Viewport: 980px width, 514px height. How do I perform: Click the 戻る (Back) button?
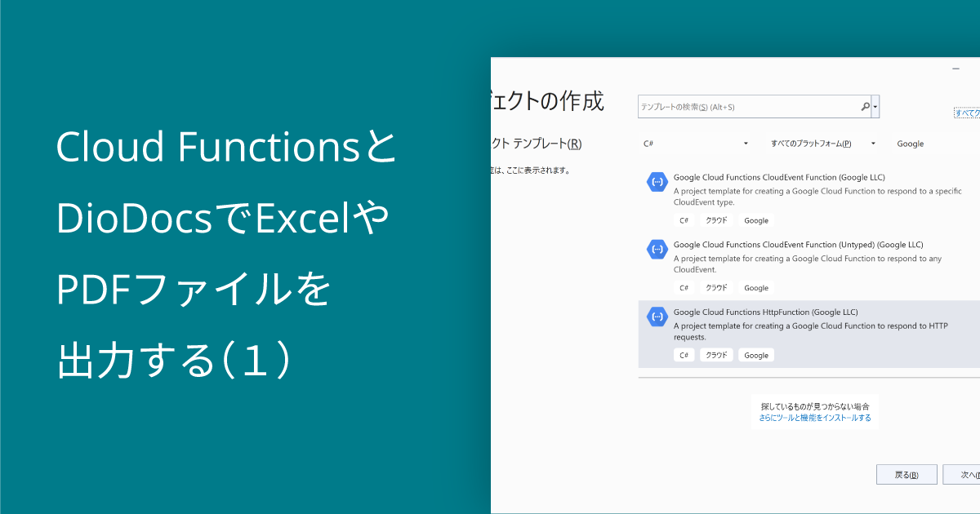point(906,474)
